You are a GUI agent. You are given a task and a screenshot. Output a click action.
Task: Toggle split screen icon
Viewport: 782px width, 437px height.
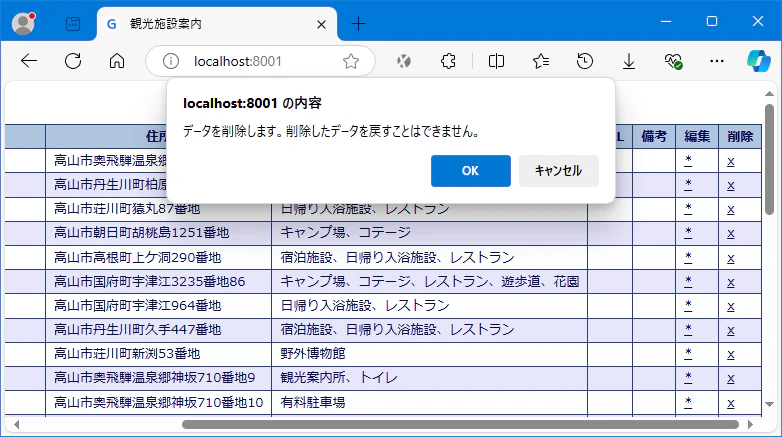point(496,61)
